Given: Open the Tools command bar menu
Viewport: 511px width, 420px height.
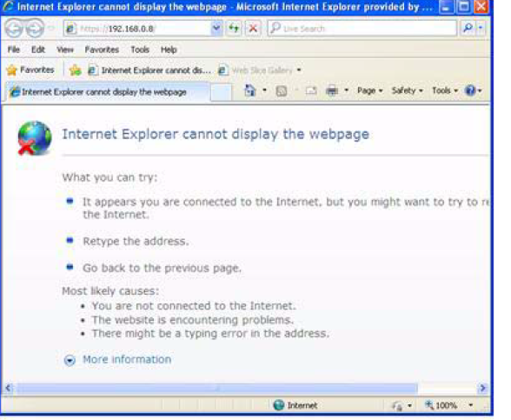Looking at the screenshot, I should coord(445,90).
